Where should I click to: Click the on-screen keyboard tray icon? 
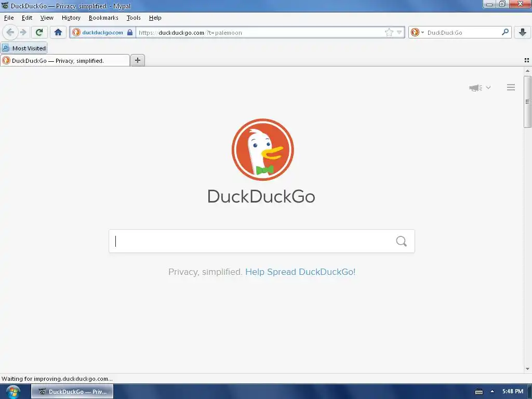[478, 392]
